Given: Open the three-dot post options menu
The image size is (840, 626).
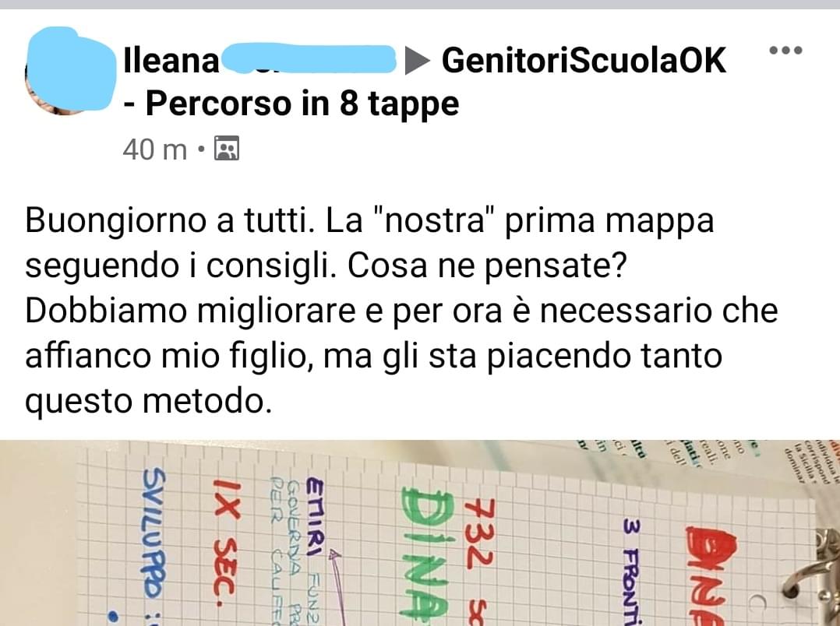Looking at the screenshot, I should 785,51.
